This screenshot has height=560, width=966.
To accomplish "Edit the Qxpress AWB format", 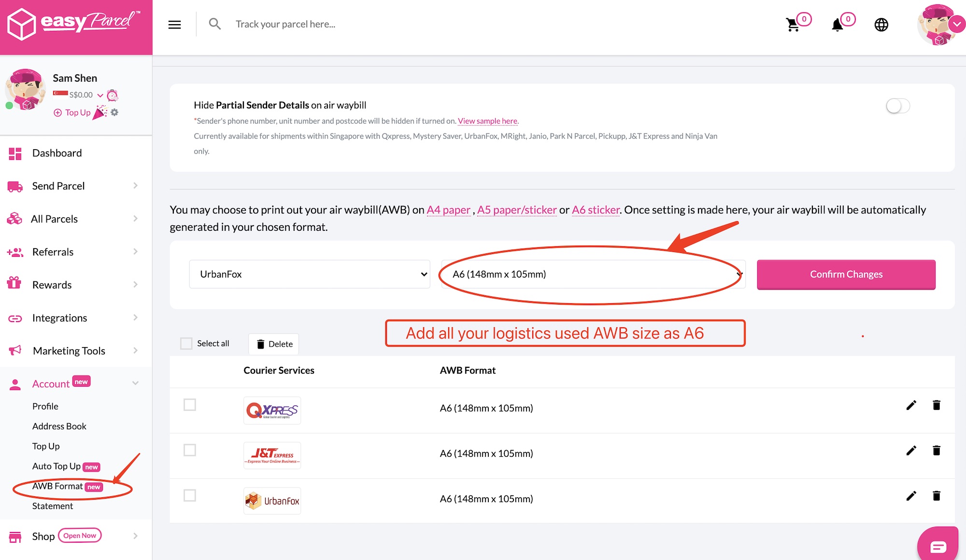I will (911, 406).
